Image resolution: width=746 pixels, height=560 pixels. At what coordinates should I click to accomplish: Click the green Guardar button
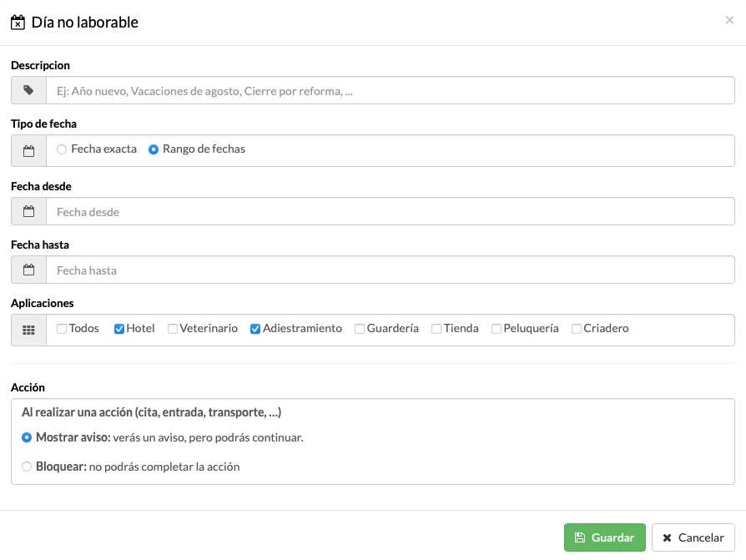tap(605, 537)
